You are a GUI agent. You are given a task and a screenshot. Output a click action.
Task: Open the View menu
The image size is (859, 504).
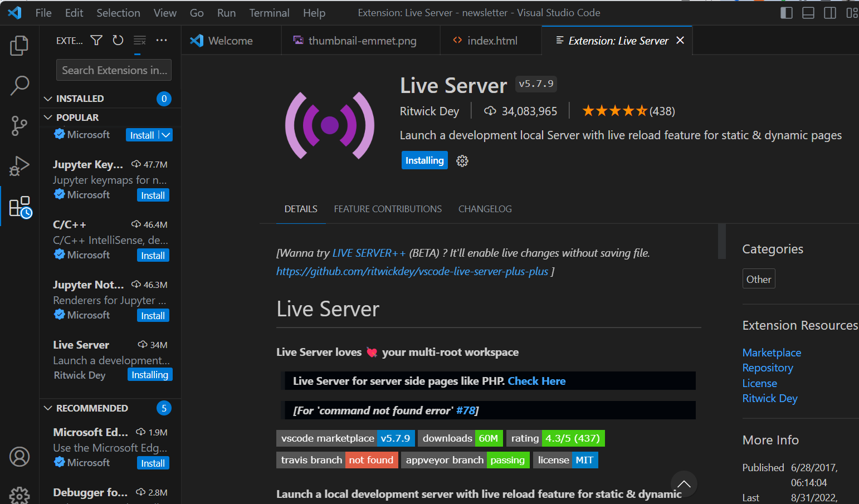pos(165,13)
